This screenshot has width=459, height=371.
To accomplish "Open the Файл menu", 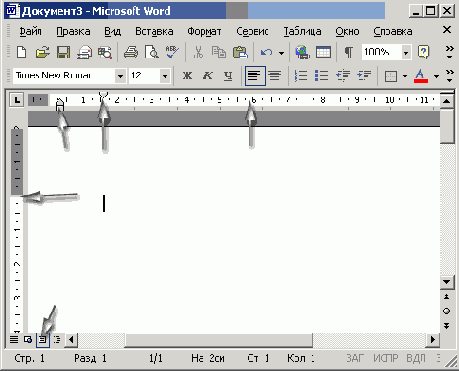I will (30, 31).
